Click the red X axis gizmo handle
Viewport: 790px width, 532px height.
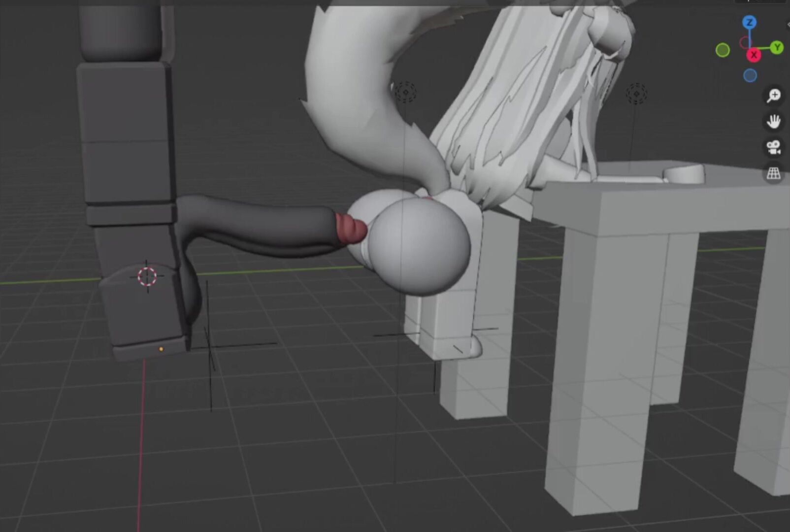[754, 55]
